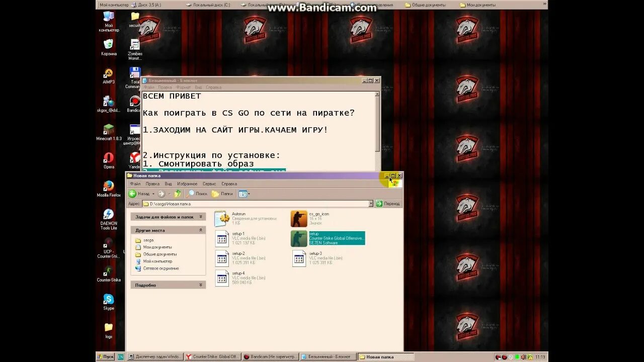Screen dimensions: 644x362
Task: Open Поиск search in Explorer toolbar
Action: pos(197,194)
